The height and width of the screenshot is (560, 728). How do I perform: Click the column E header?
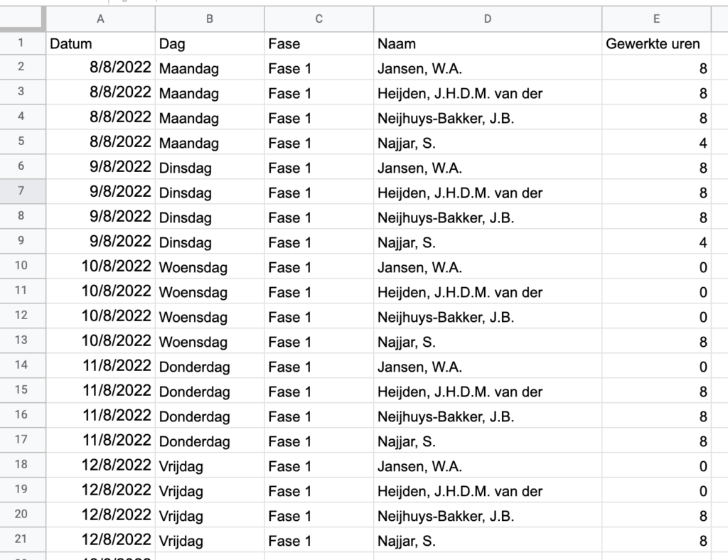pos(656,19)
